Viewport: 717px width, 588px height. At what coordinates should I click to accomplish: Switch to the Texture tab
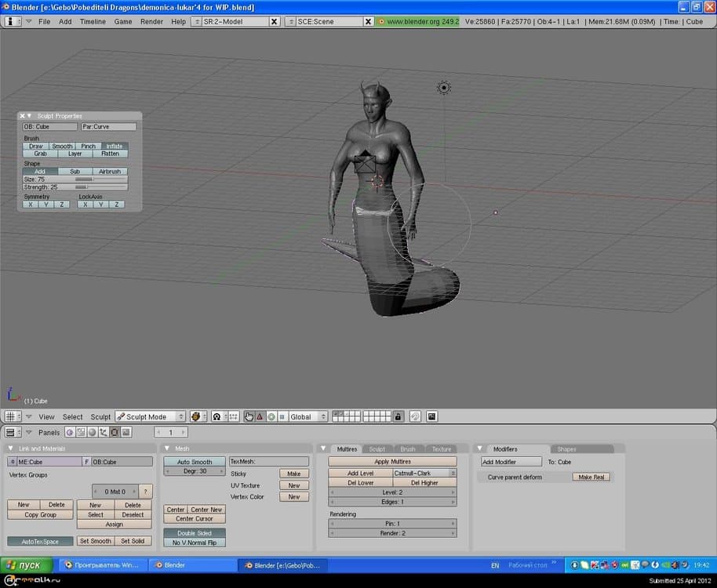[x=442, y=449]
